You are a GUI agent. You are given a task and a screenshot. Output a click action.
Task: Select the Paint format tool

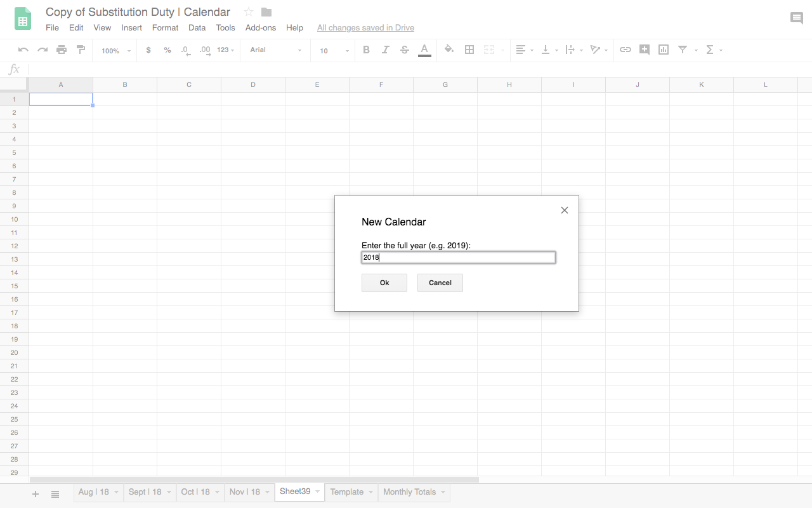(x=81, y=50)
